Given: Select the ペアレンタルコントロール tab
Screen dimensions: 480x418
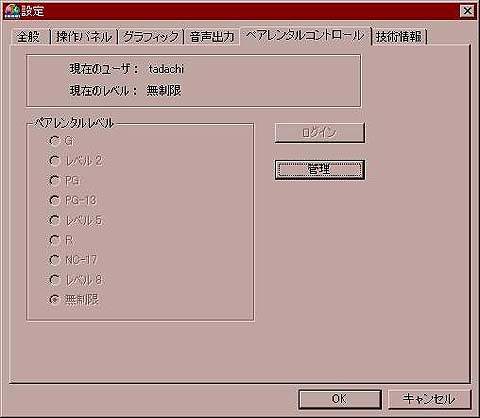Looking at the screenshot, I should click(305, 35).
